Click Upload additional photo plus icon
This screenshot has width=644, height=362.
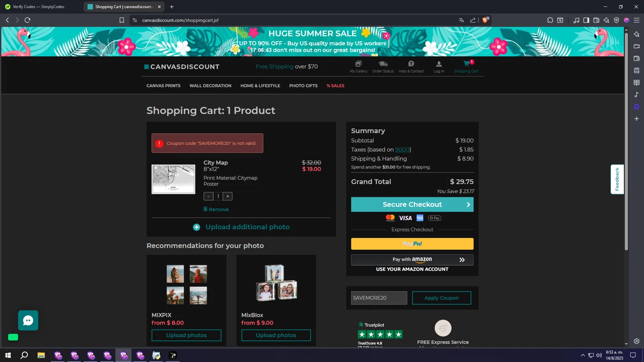click(x=197, y=227)
